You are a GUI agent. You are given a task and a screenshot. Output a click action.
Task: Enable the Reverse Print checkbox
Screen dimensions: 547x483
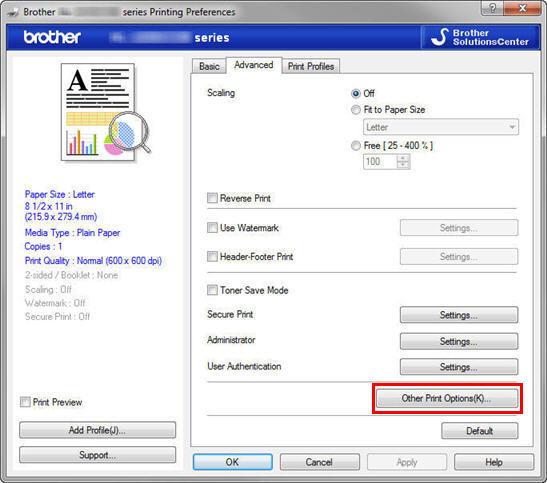pos(212,198)
